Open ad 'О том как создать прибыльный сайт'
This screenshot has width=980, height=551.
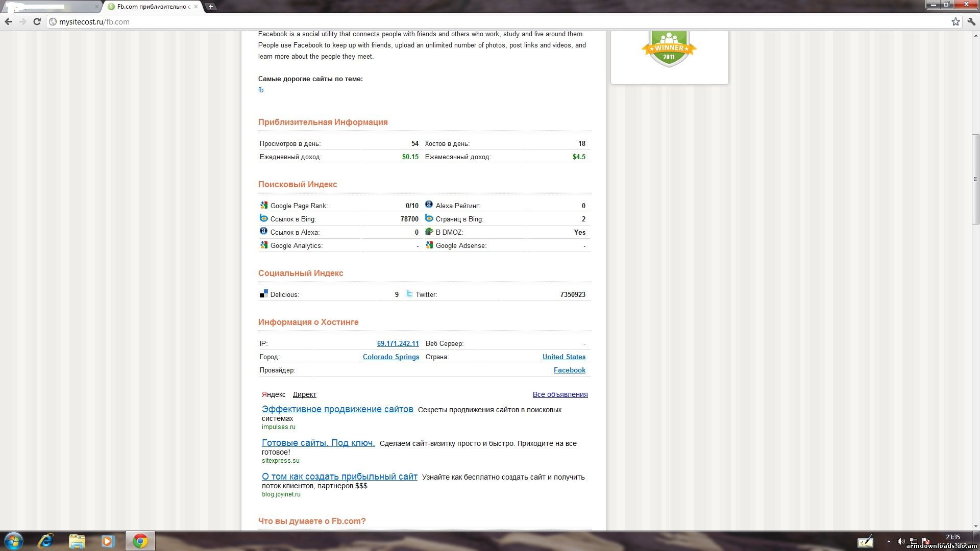(x=339, y=477)
